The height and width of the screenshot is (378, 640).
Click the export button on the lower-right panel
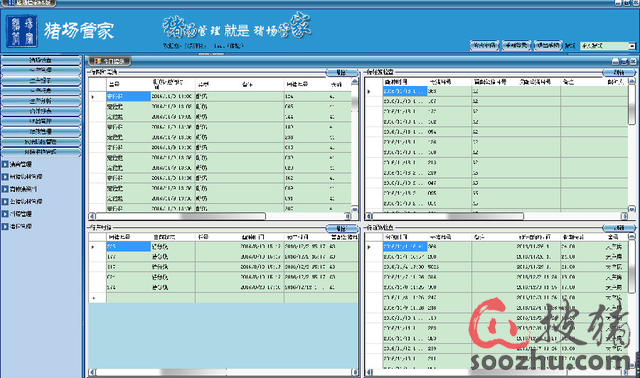pyautogui.click(x=619, y=227)
